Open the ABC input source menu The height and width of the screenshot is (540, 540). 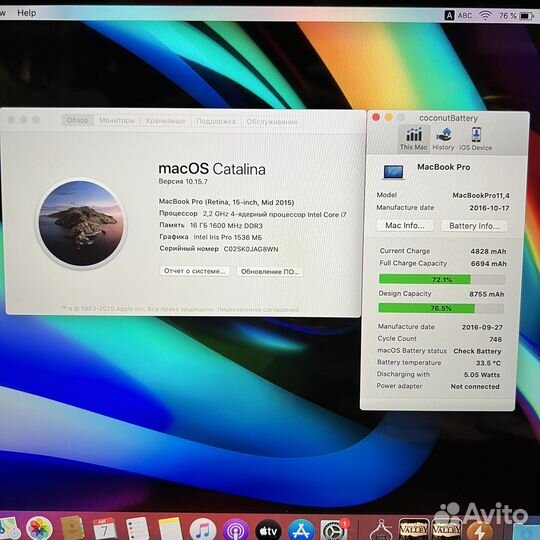pos(459,15)
